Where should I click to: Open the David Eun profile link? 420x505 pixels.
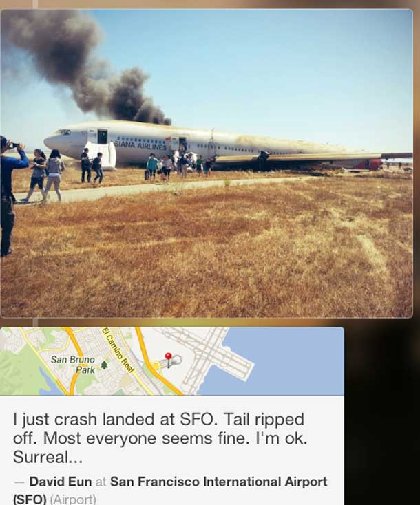tap(61, 482)
